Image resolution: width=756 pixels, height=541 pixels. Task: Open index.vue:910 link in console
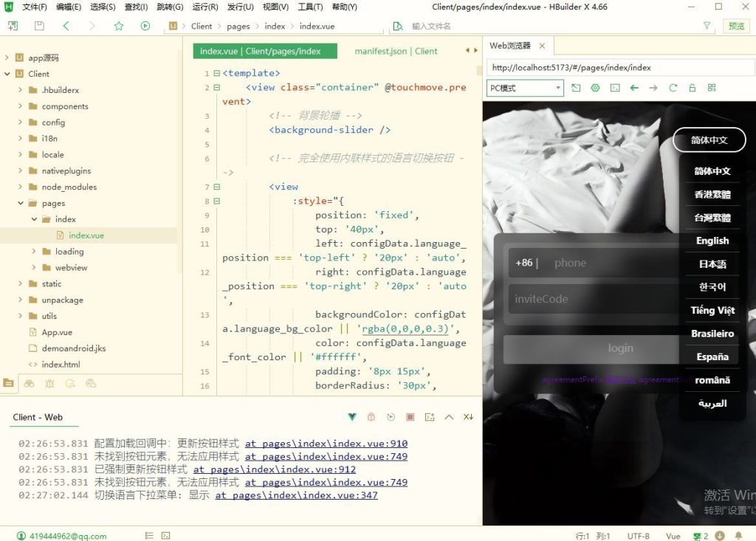coord(326,444)
